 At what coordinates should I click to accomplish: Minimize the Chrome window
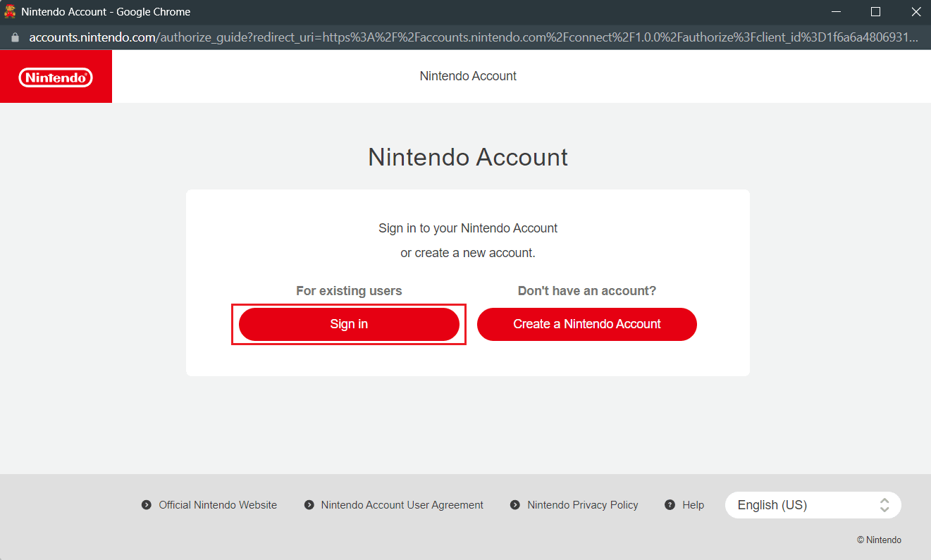coord(837,12)
